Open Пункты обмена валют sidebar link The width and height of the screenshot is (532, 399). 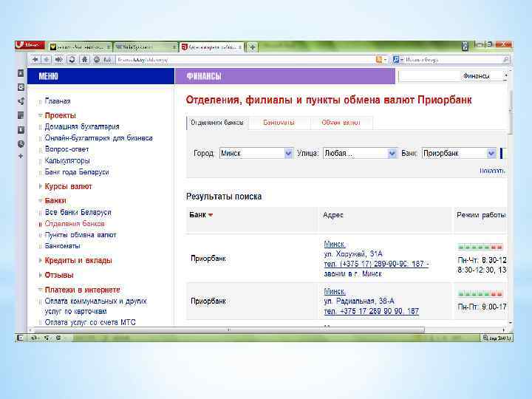(x=81, y=235)
